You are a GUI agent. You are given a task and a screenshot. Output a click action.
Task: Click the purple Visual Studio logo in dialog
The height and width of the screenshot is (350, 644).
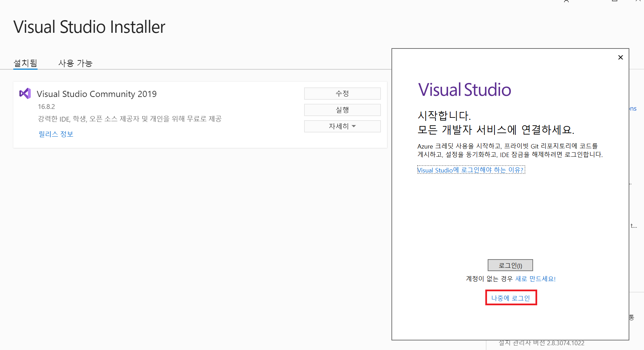tap(464, 90)
